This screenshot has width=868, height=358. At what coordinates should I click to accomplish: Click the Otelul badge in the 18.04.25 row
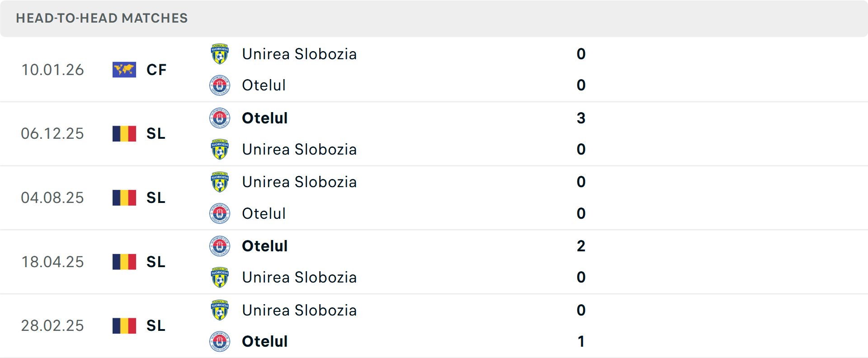[220, 246]
